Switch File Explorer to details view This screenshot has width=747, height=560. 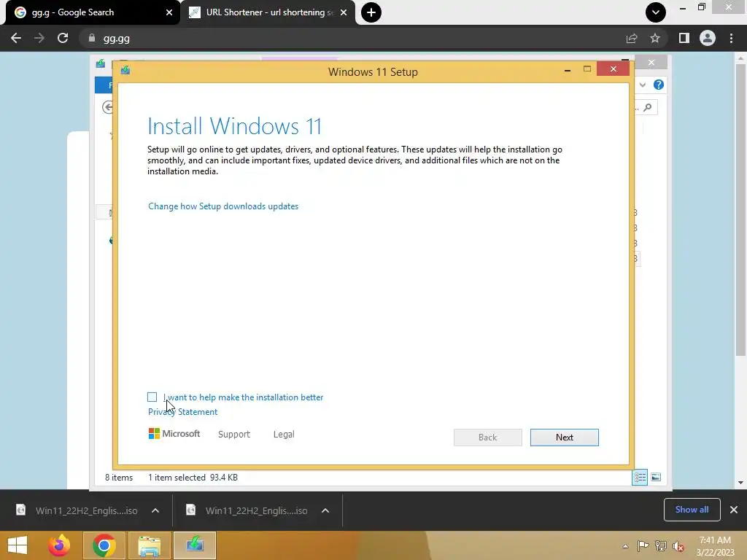point(640,477)
